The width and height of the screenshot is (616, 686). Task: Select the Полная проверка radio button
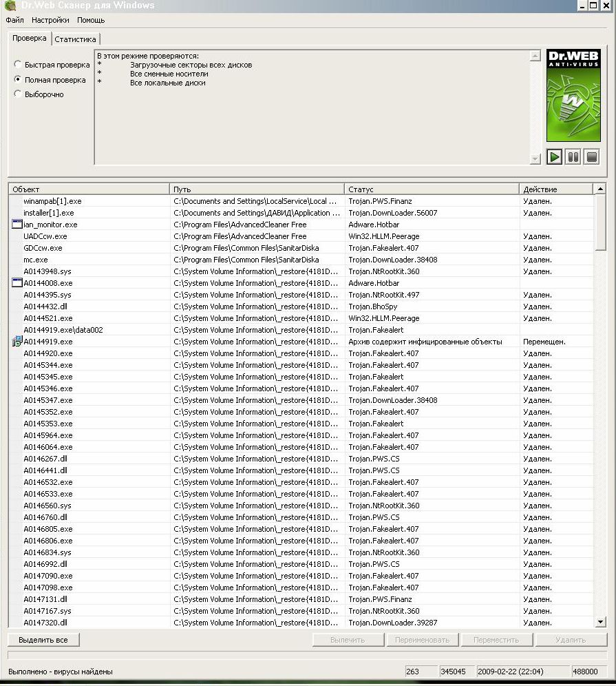click(18, 80)
